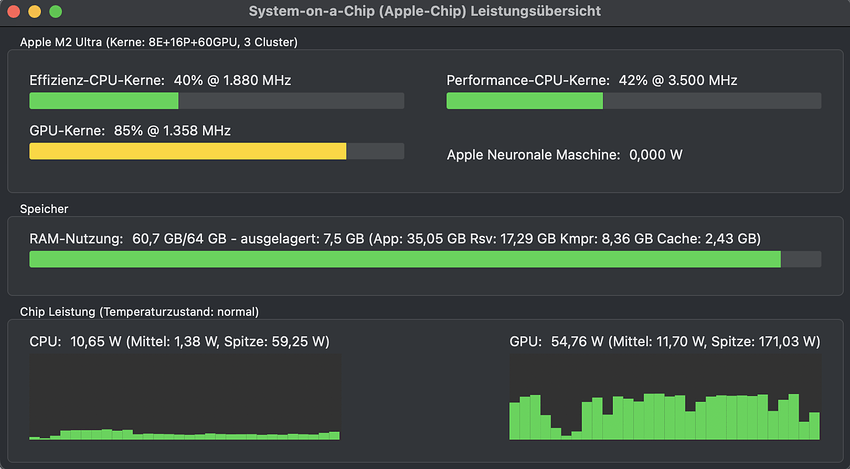Click the yellow GPU-Kerne usage bar

[x=217, y=151]
